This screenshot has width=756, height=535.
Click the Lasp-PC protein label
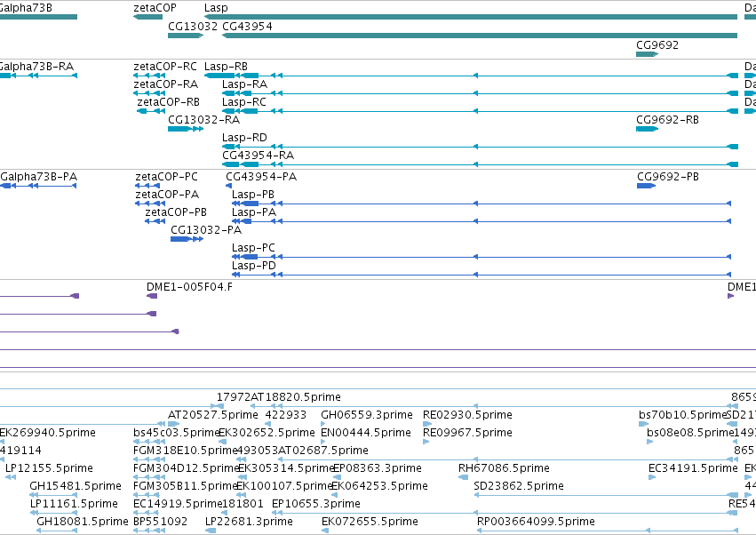pos(253,248)
